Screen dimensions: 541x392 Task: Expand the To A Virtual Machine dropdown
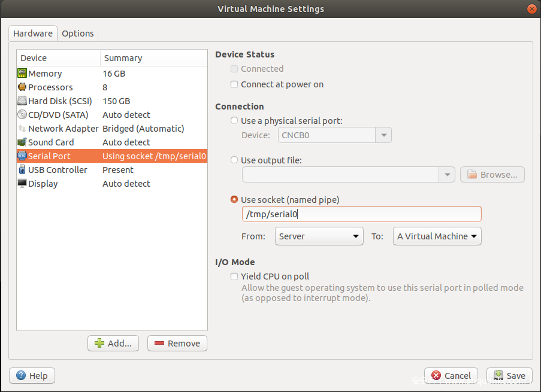437,236
